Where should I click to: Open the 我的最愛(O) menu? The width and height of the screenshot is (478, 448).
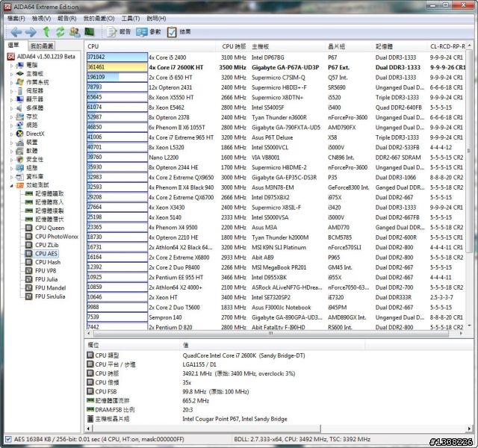(x=99, y=19)
